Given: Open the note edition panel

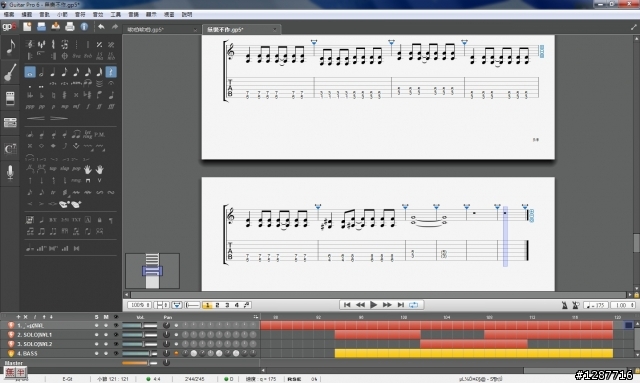Looking at the screenshot, I should pyautogui.click(x=10, y=47).
